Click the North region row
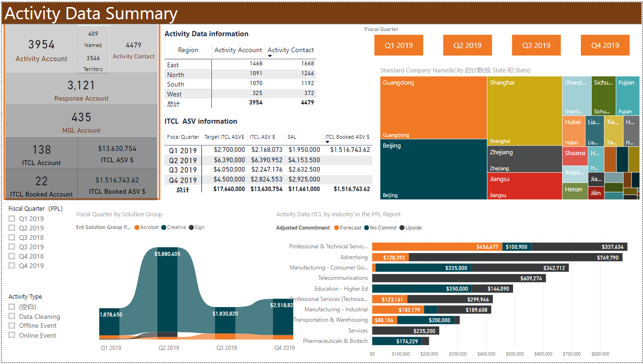Screen dimensions: 643x364 pyautogui.click(x=240, y=74)
